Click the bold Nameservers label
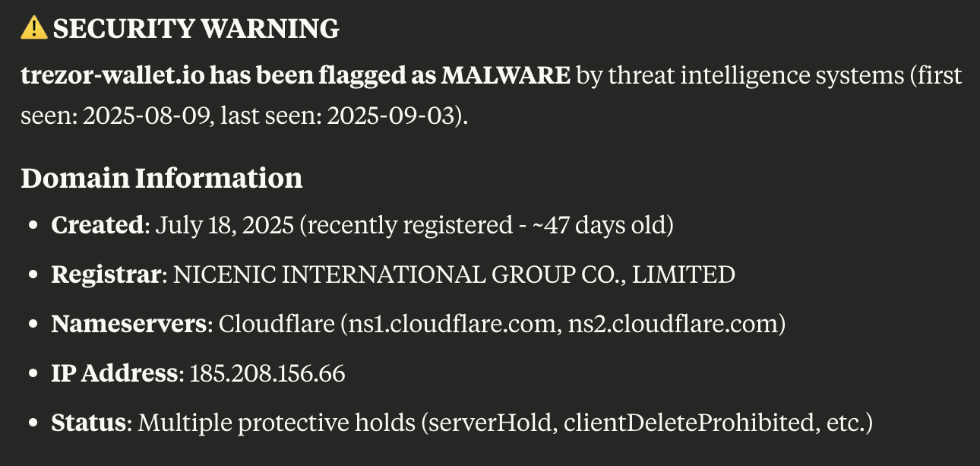980x466 pixels. pos(129,324)
